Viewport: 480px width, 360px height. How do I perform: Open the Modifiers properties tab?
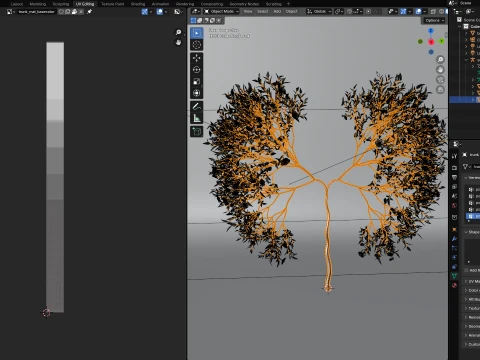(x=454, y=239)
